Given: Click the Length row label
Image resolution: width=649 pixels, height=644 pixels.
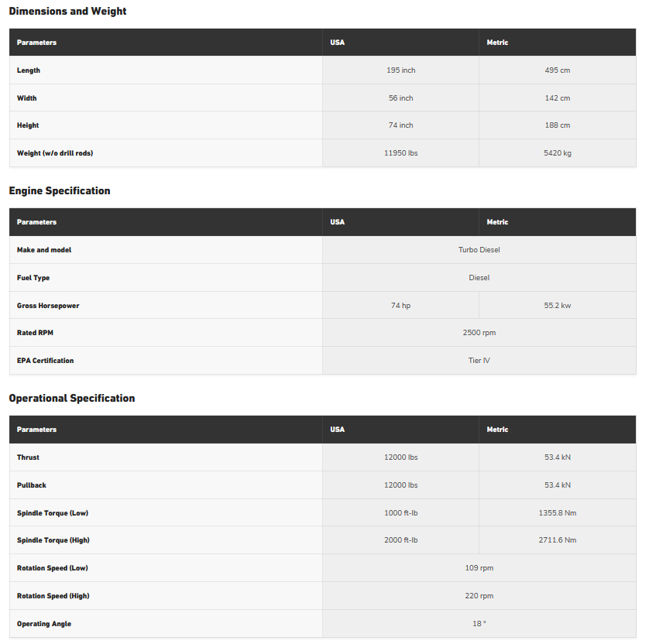Looking at the screenshot, I should coord(29,70).
